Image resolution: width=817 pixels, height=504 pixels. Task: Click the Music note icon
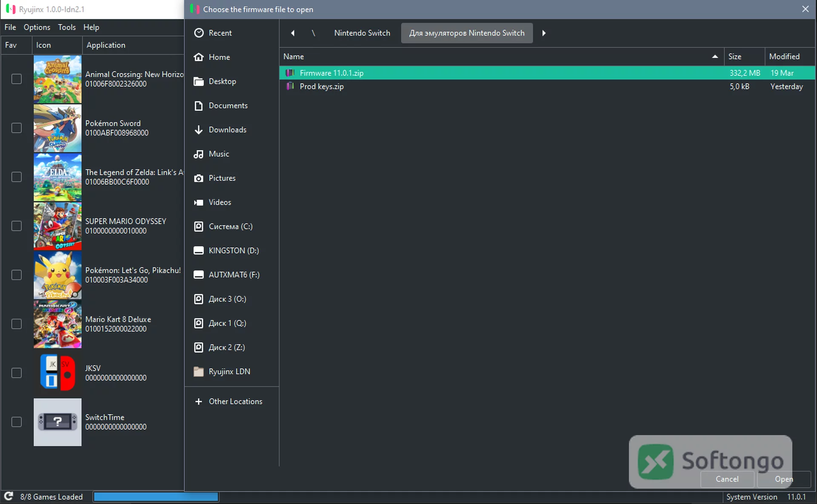tap(199, 154)
